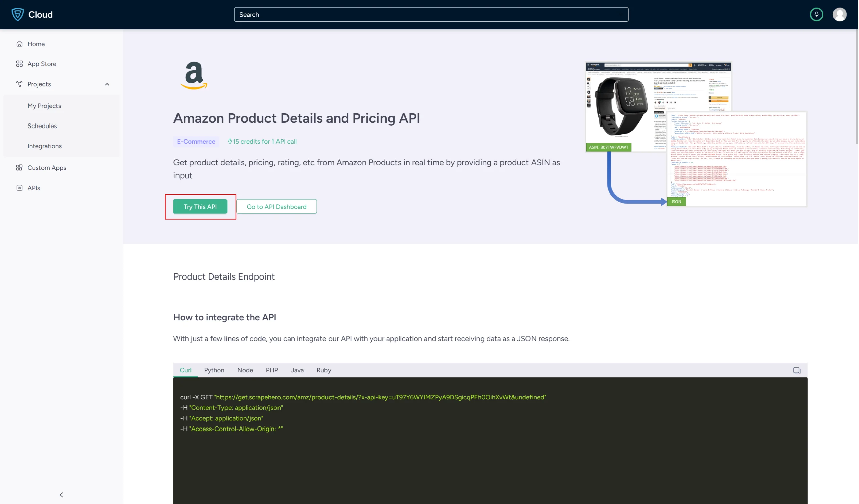Open Schedules page

tap(42, 126)
